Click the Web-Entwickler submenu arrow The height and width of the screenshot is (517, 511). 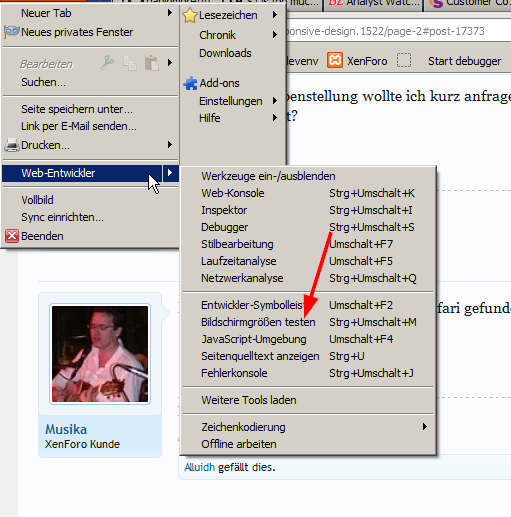pyautogui.click(x=170, y=173)
